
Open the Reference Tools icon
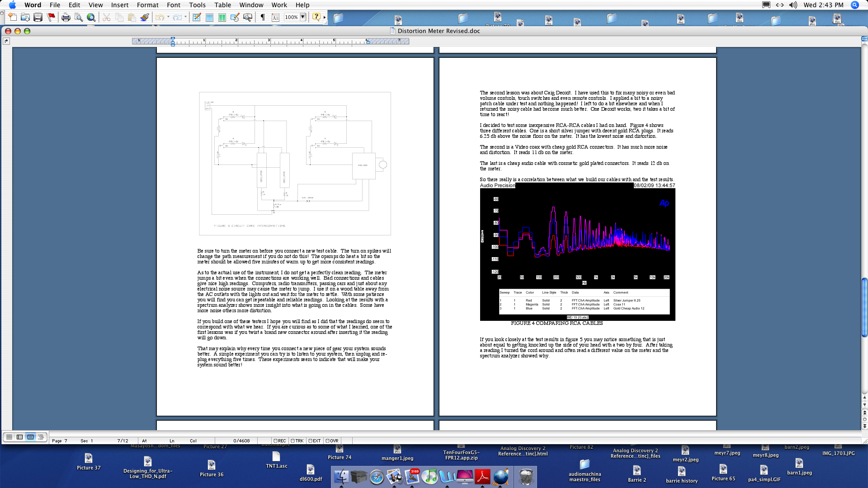click(x=248, y=17)
